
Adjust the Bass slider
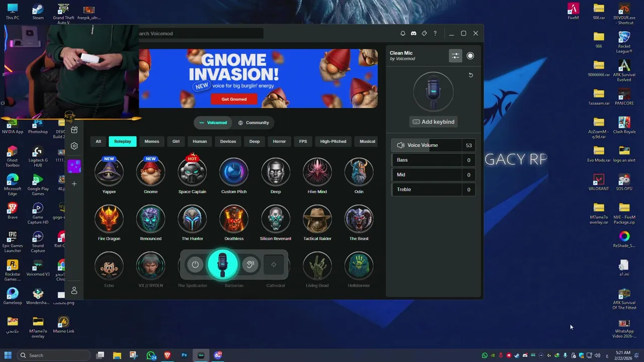click(433, 160)
